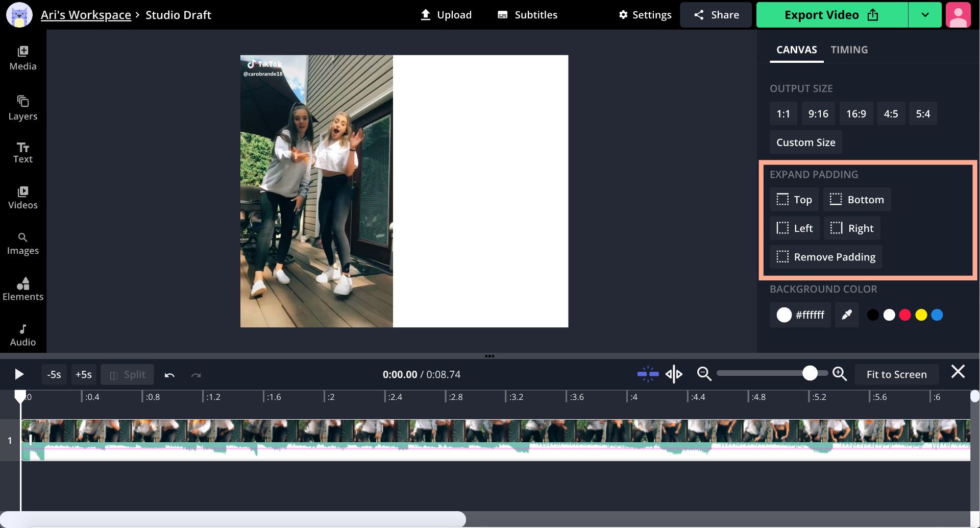Select the red background color swatch
The image size is (980, 528).
[904, 315]
